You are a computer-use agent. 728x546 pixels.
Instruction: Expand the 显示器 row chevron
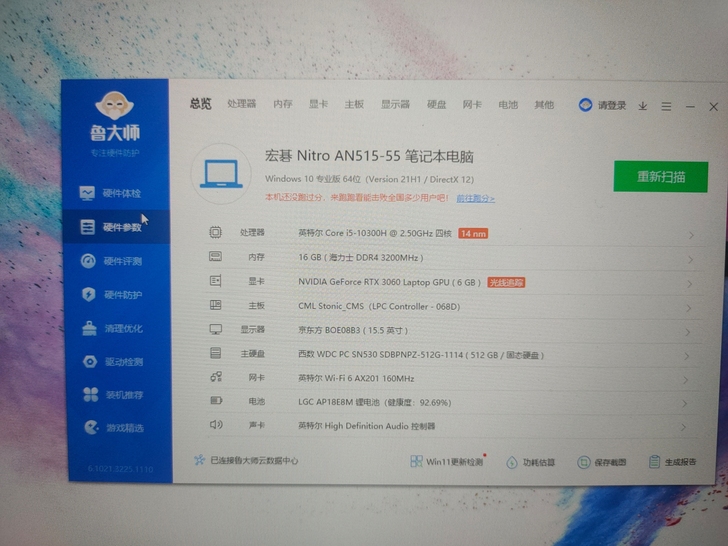[688, 332]
